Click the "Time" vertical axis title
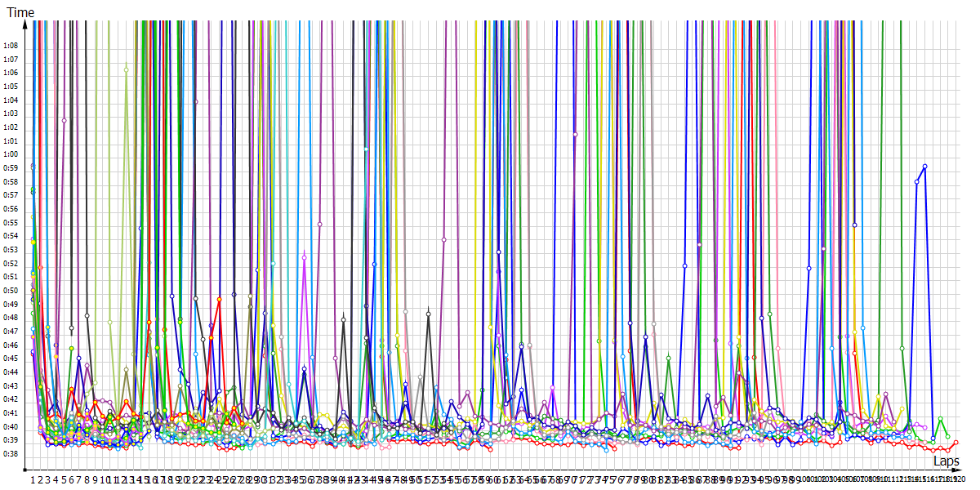980x490 pixels. pyautogui.click(x=20, y=13)
